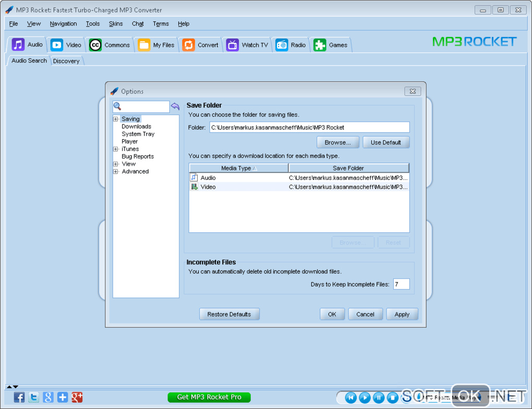Switch to the Discovery subtab
The width and height of the screenshot is (532, 409).
pos(67,61)
